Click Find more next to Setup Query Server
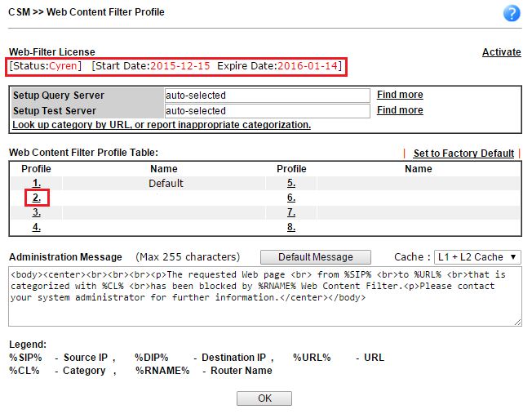This screenshot has height=414, width=532. click(x=400, y=95)
